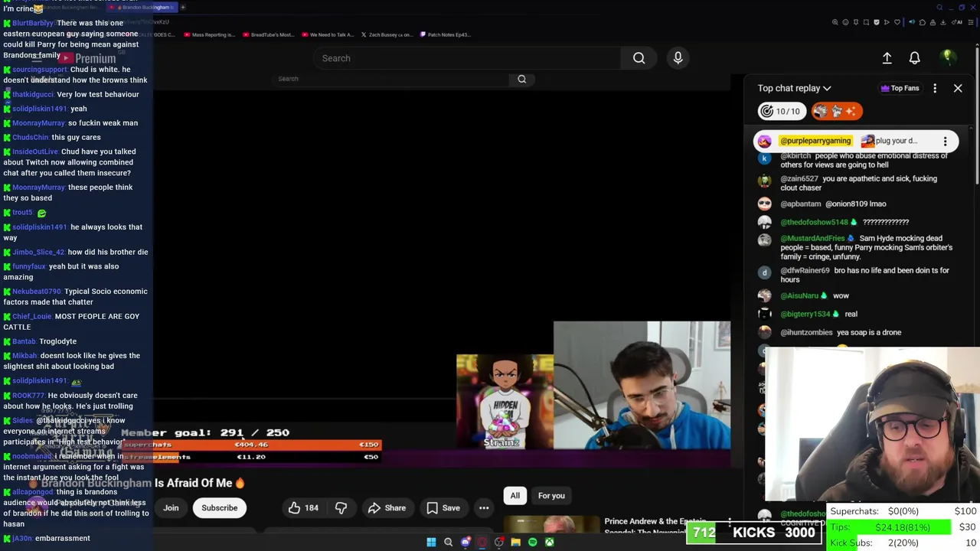980x551 pixels.
Task: Click the secondary smaller Search field
Action: (x=390, y=79)
